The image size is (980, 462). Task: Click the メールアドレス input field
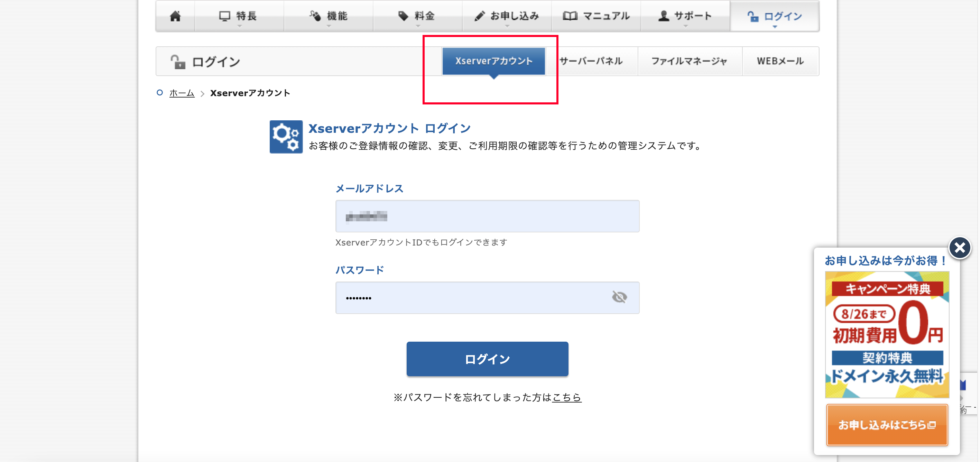click(487, 216)
